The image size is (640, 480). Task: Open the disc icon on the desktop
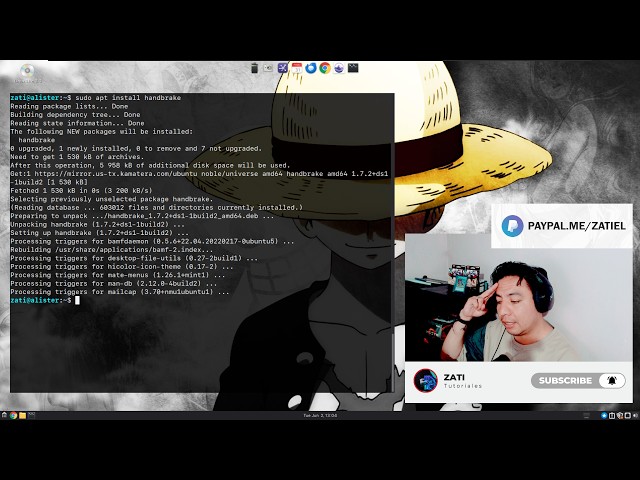coord(27,71)
